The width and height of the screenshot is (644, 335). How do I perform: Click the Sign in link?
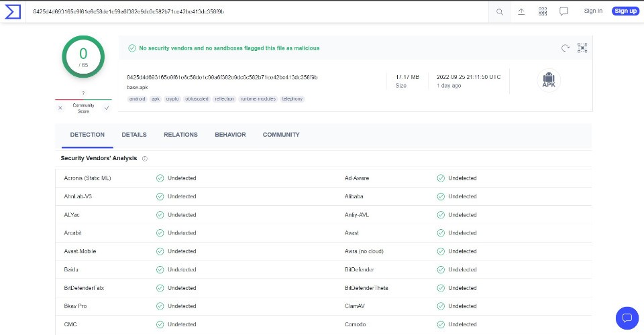[x=593, y=11]
